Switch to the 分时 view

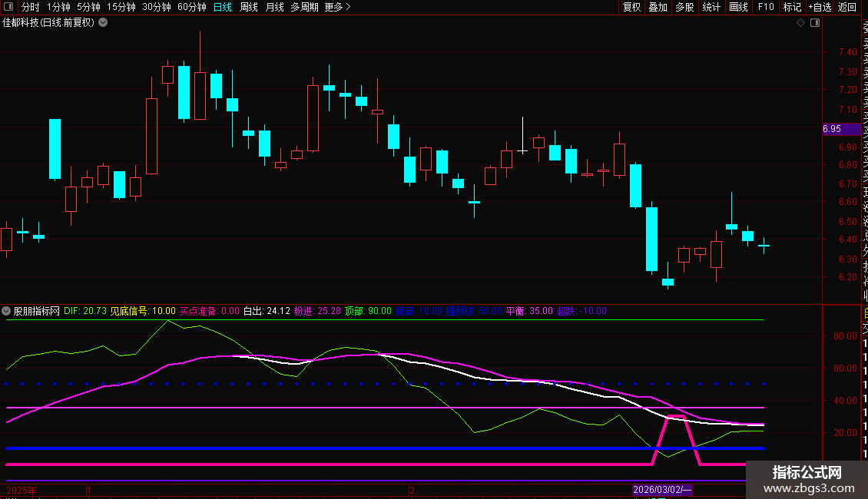[x=30, y=7]
